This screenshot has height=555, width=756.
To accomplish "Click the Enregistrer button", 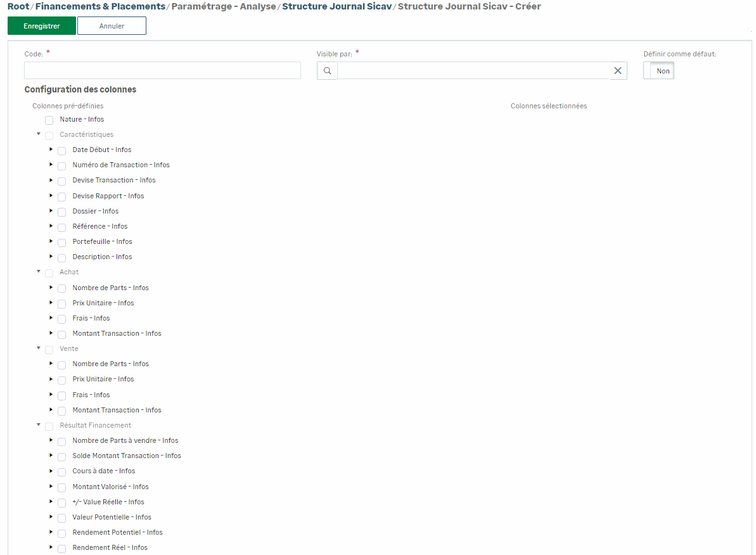I will (41, 26).
